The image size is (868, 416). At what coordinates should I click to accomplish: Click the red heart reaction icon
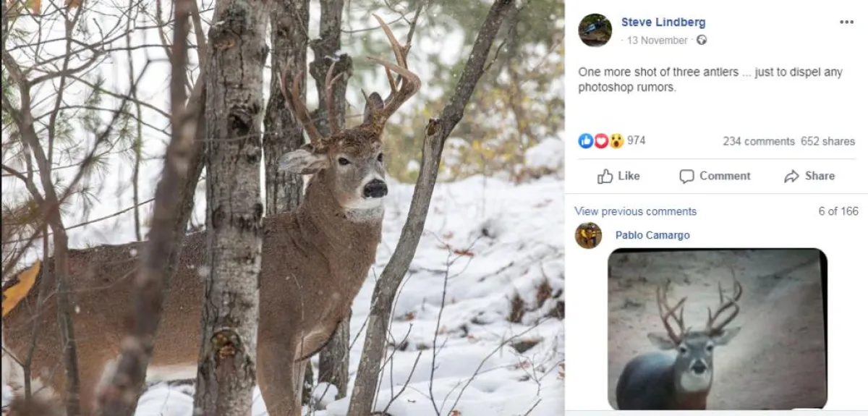(x=600, y=141)
